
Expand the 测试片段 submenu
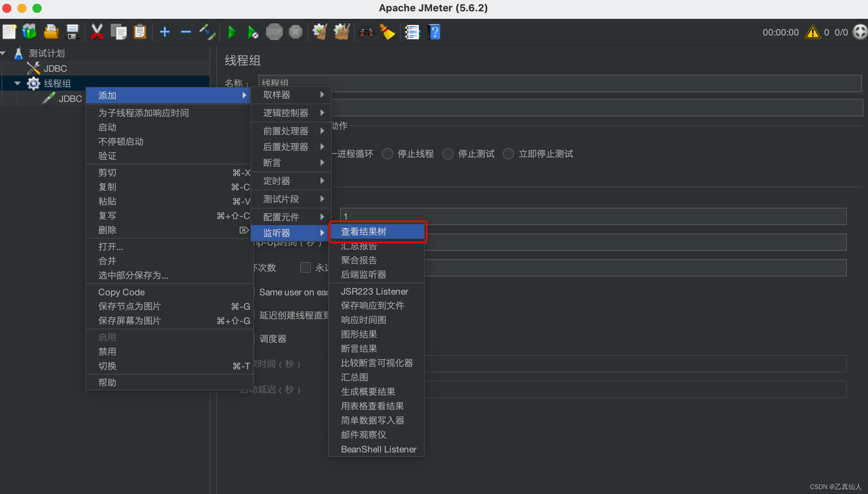pos(291,199)
